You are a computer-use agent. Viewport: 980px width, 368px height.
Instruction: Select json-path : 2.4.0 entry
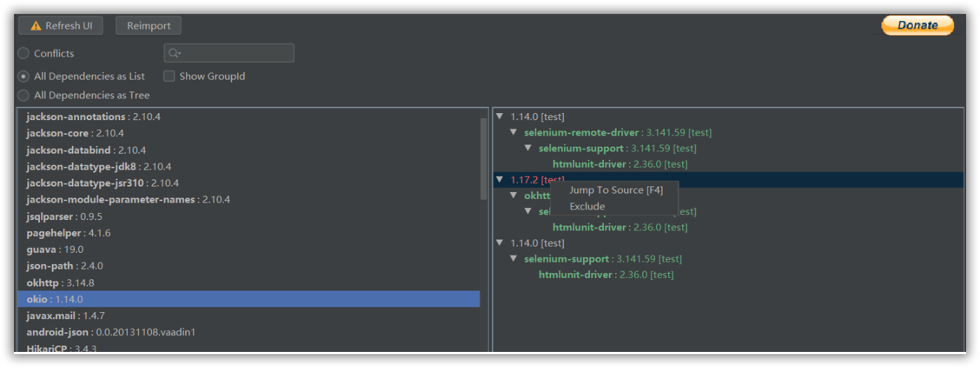(249, 265)
